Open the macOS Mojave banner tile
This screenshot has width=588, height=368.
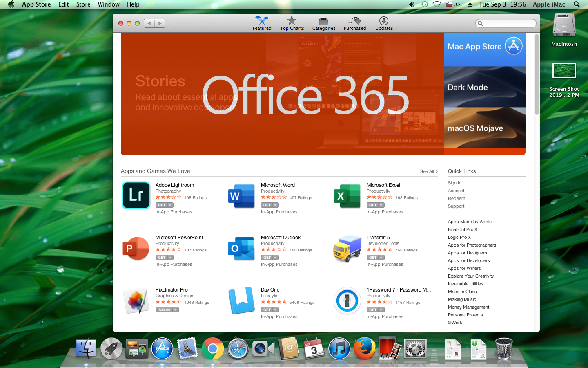tap(484, 128)
